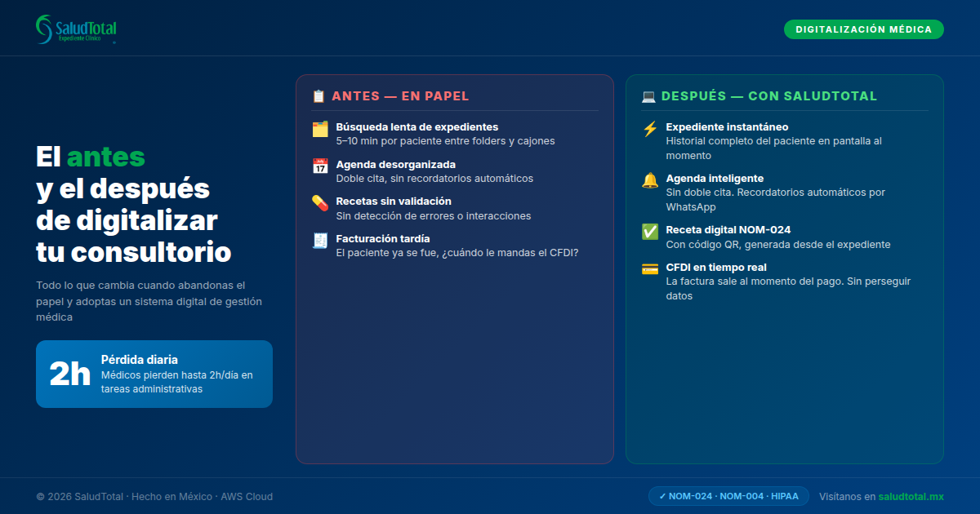Select the folder icon next to Búsqueda lenta
Viewport: 980px width, 514px height.
(x=319, y=131)
